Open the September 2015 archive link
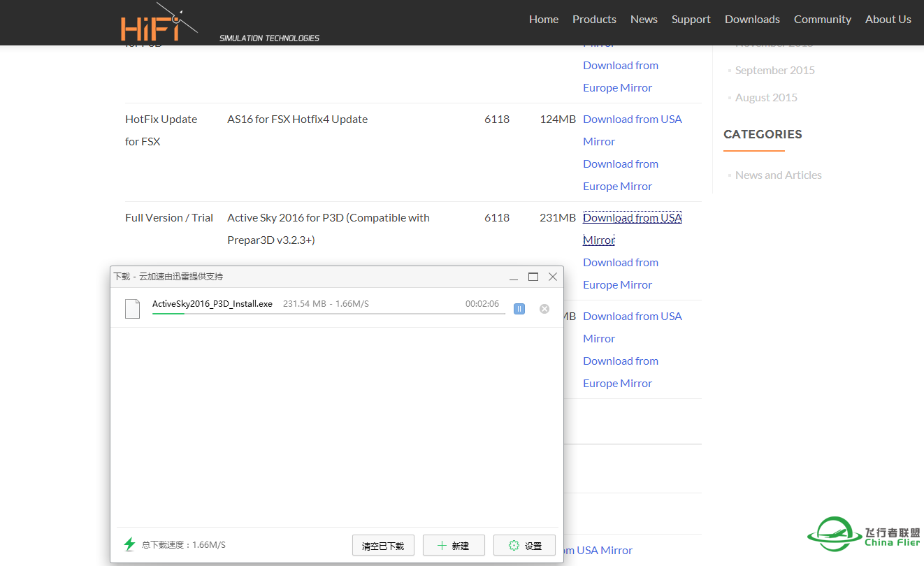The height and width of the screenshot is (566, 924). (x=775, y=70)
